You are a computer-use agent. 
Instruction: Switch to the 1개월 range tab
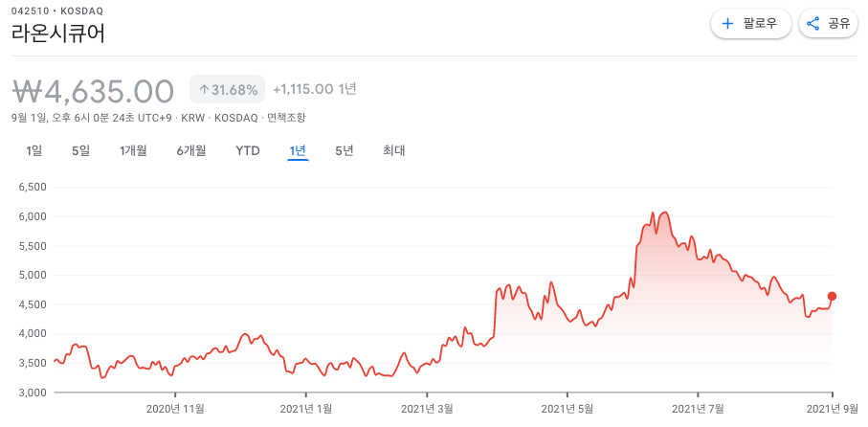coord(133,150)
